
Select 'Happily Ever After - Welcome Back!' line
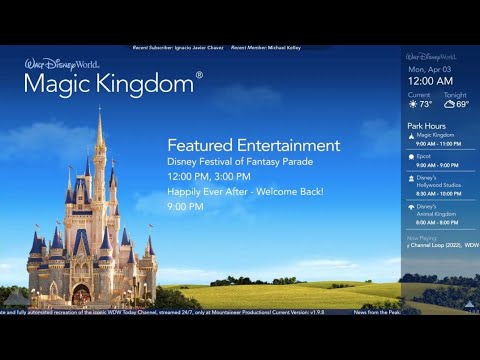pos(245,192)
